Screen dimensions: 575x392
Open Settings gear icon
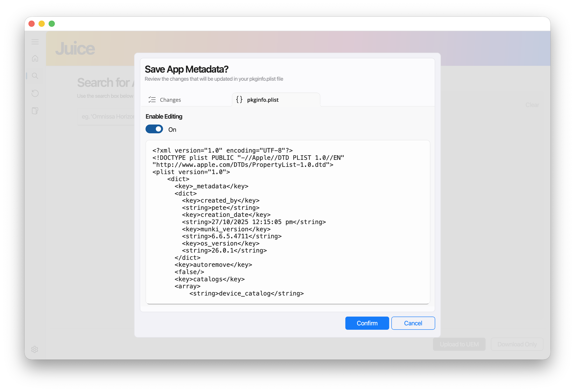point(35,349)
